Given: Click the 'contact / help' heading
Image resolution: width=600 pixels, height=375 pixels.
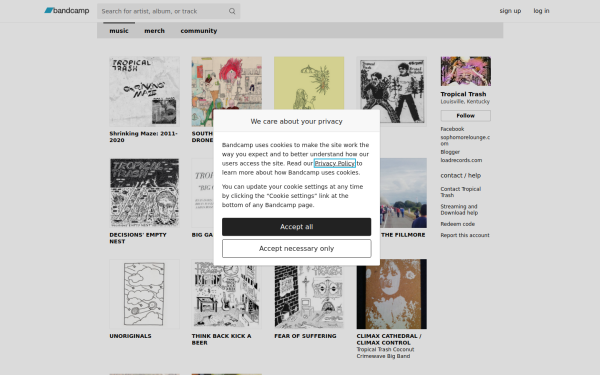Looking at the screenshot, I should [x=460, y=175].
